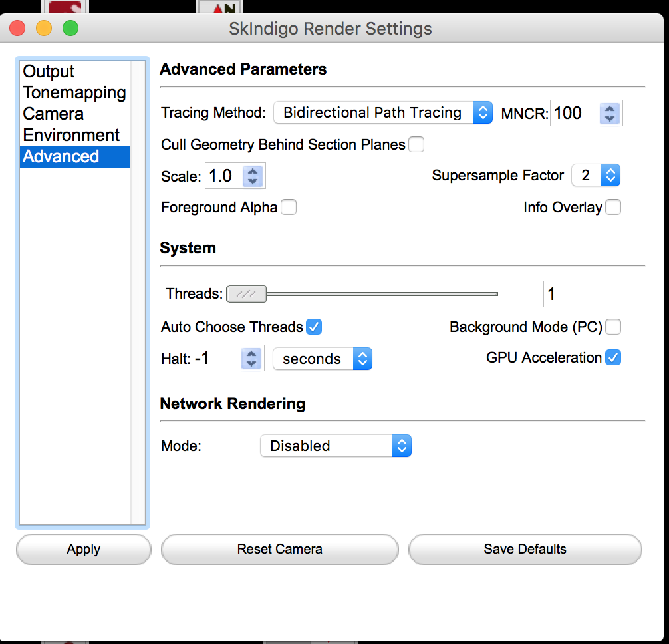The image size is (669, 644).
Task: Click the Halt value stepper arrows
Action: tap(251, 359)
